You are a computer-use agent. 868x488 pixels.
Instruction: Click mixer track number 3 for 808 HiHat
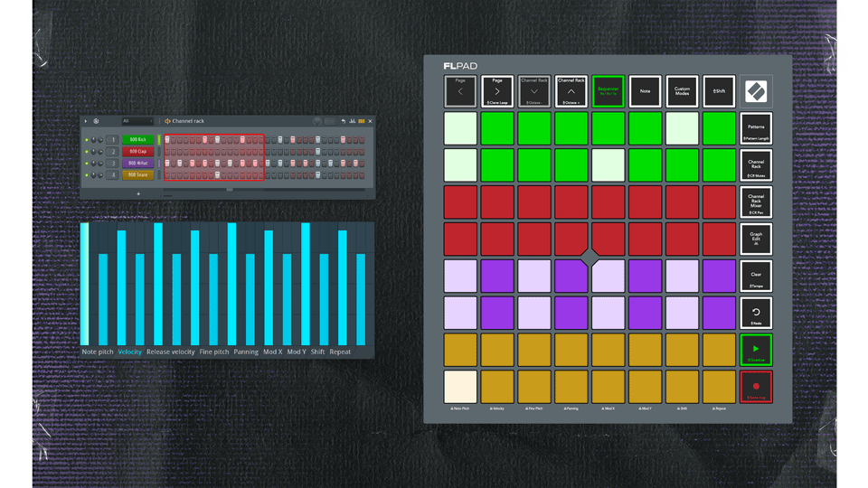click(x=113, y=164)
